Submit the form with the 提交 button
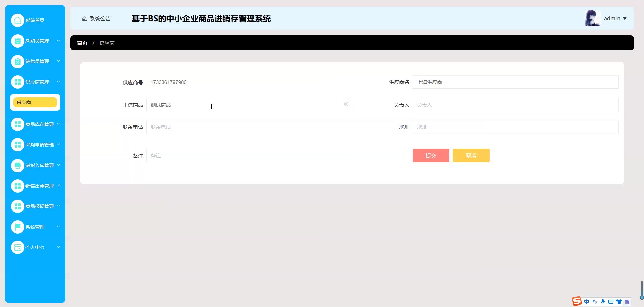 point(431,156)
